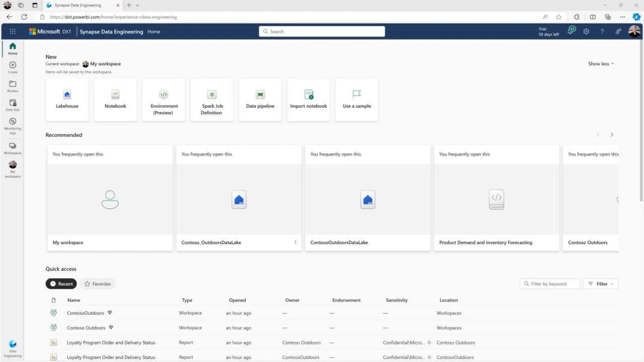Create a new Lakehouse item
The image size is (644, 362).
click(67, 100)
